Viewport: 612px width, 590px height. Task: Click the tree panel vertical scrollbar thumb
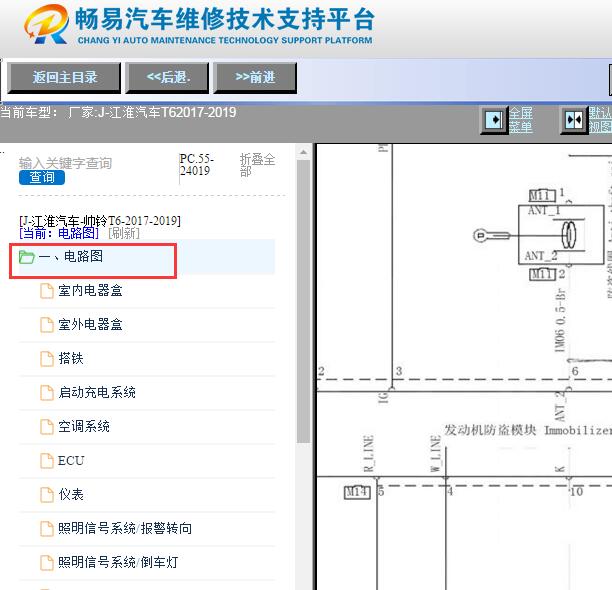pos(304,301)
